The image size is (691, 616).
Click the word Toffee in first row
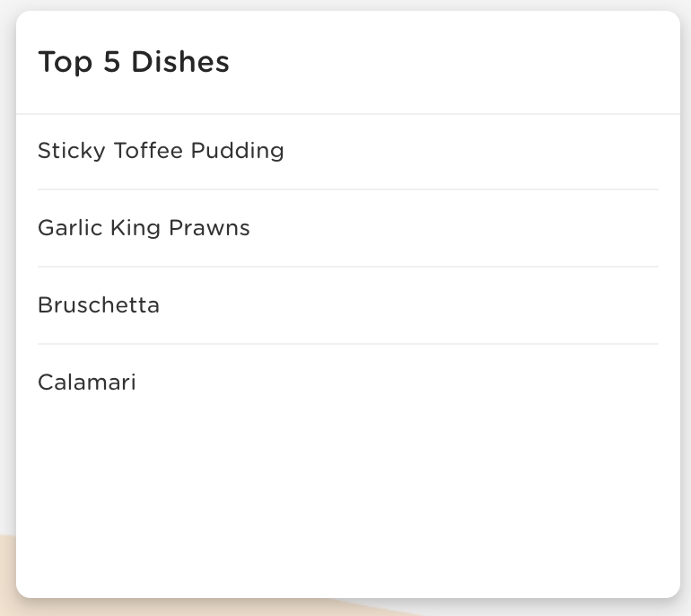pyautogui.click(x=148, y=151)
